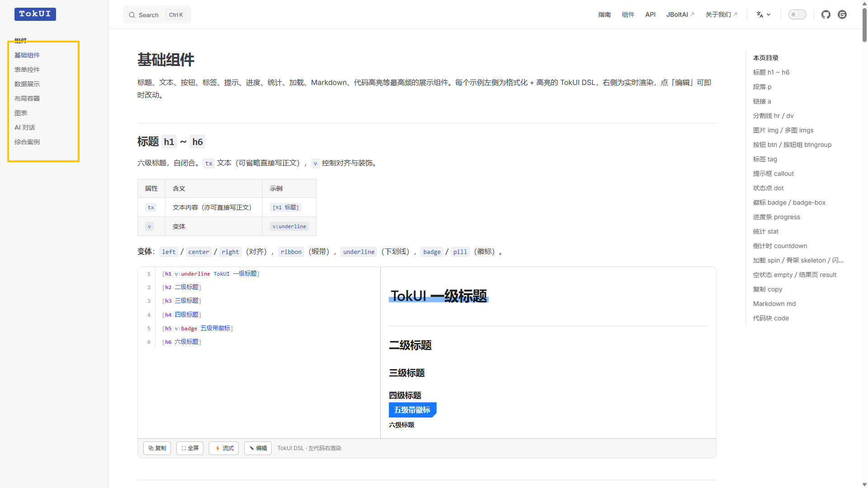
Task: Click the 复制 button under the code demo
Action: click(157, 448)
